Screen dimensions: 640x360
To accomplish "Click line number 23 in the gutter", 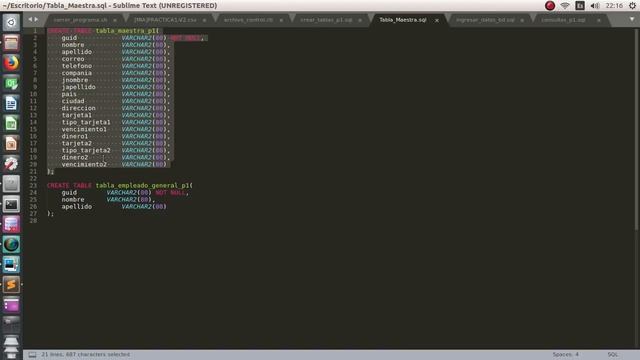I will coord(33,185).
